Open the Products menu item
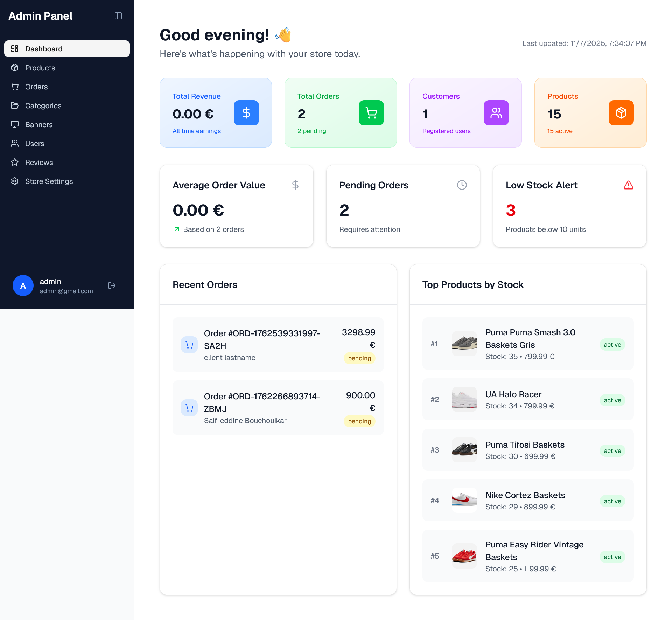Viewport: 672px width, 620px height. click(x=40, y=68)
